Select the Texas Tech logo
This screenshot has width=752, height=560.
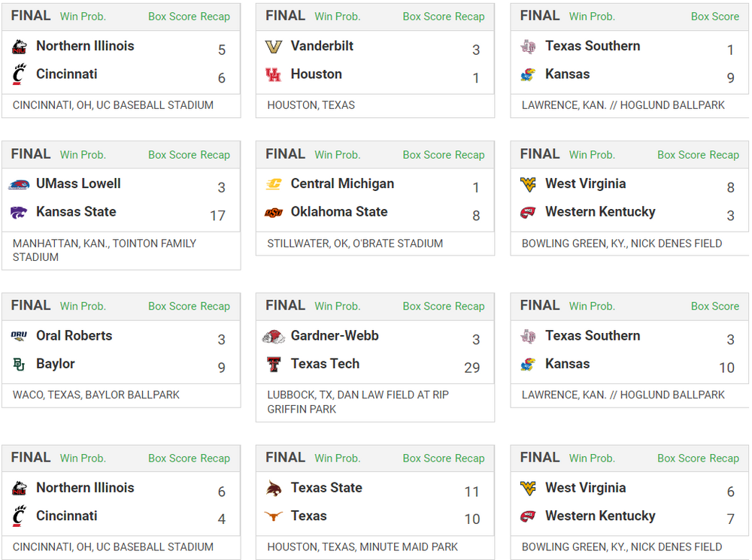pos(273,365)
